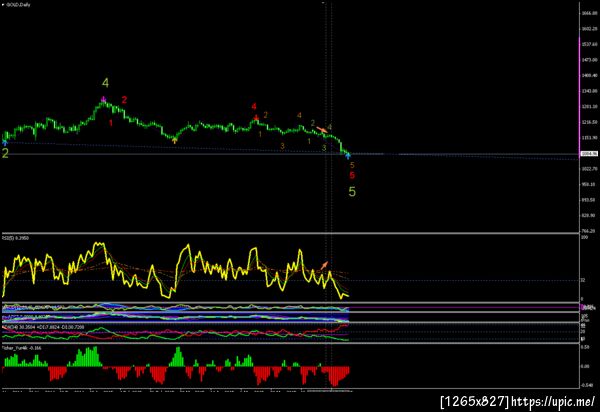
Task: Click the Fisher_Yur4ik indicator label
Action: [x=22, y=348]
